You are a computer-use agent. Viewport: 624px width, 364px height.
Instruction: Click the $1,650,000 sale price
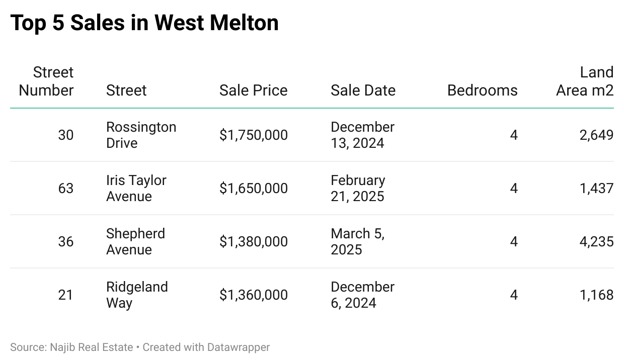coord(254,189)
